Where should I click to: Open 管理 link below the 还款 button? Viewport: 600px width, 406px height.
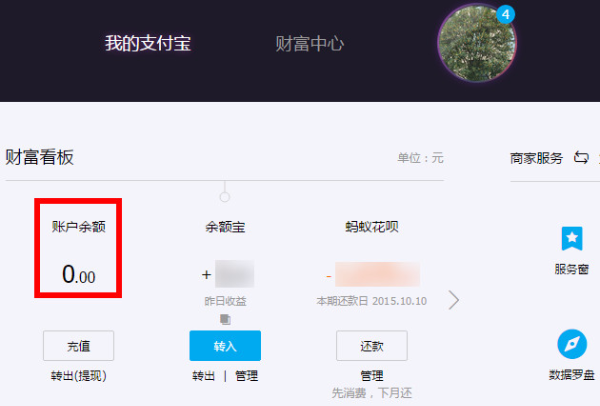click(x=372, y=376)
